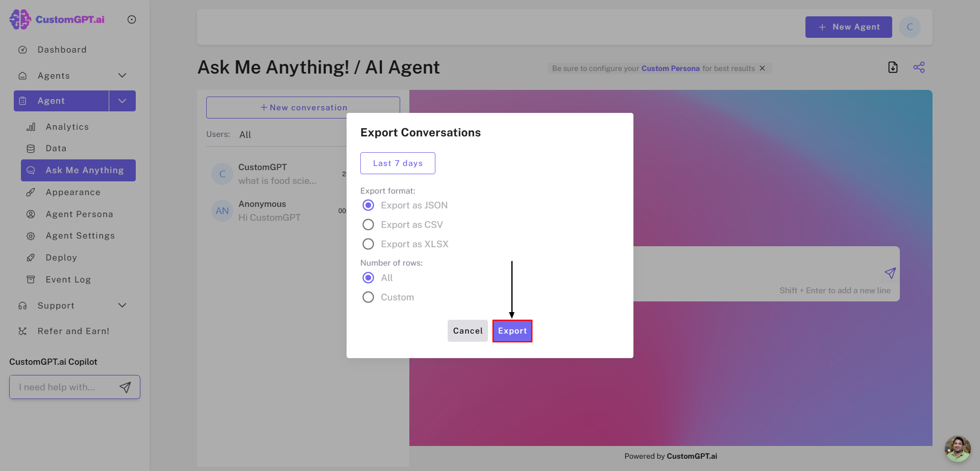
Task: Expand the Support chevron
Action: (122, 305)
